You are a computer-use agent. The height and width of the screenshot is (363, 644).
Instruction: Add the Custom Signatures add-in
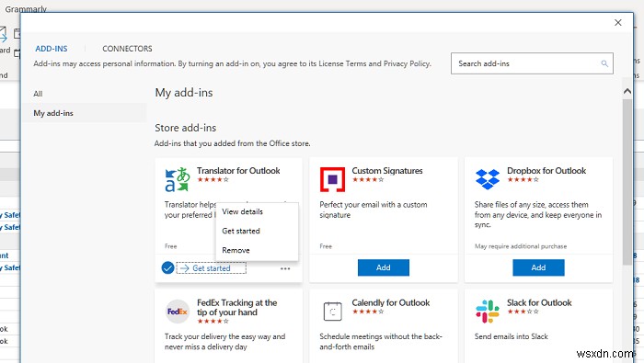pyautogui.click(x=384, y=267)
